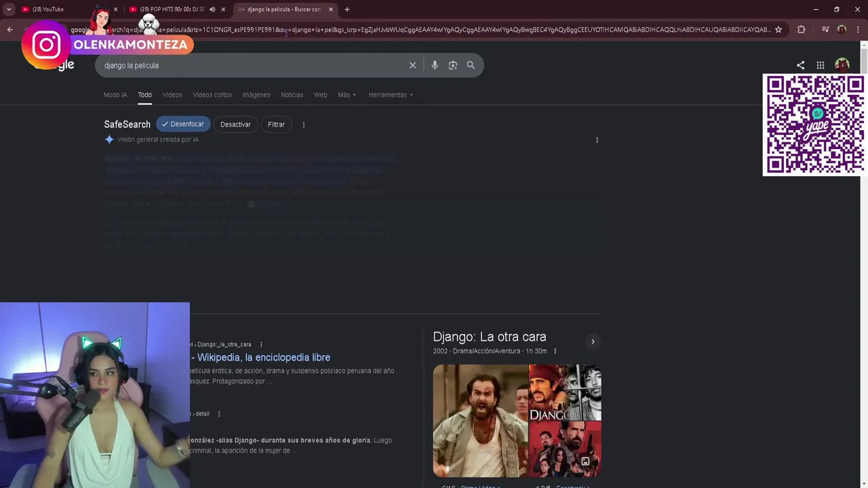868x488 pixels.
Task: Open the large Django movie still image
Action: [480, 420]
